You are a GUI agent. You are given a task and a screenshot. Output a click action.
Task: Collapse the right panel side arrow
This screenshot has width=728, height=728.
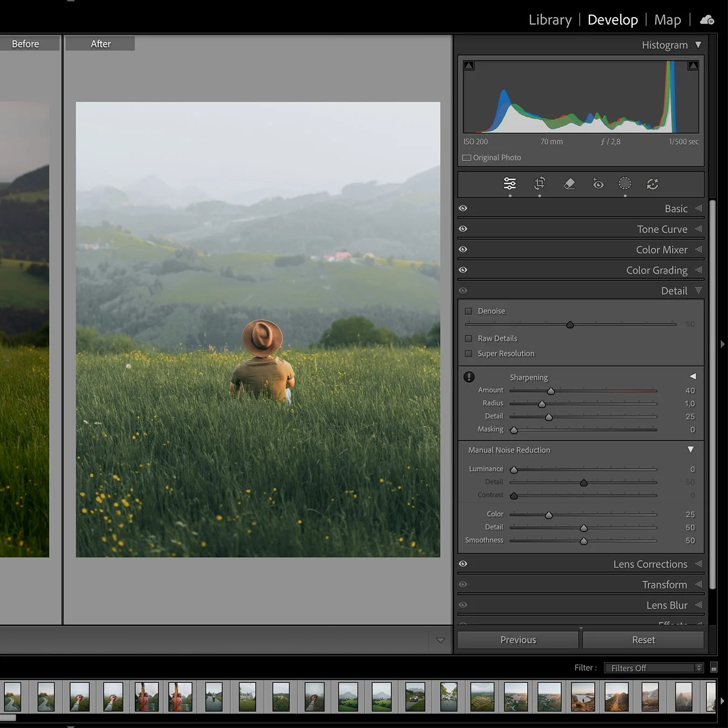click(x=723, y=344)
